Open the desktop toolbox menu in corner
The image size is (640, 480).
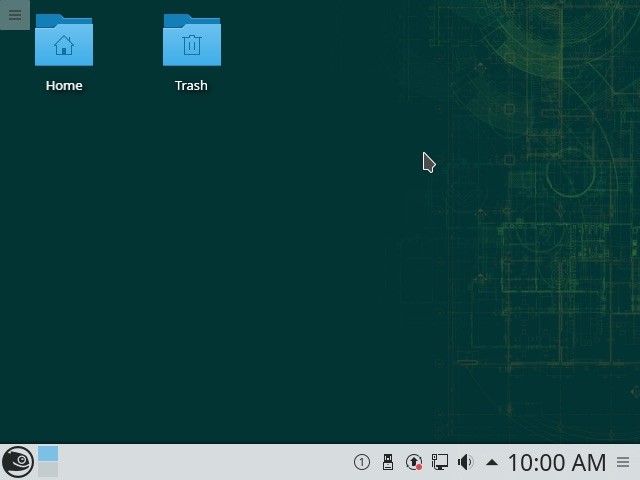(x=14, y=14)
